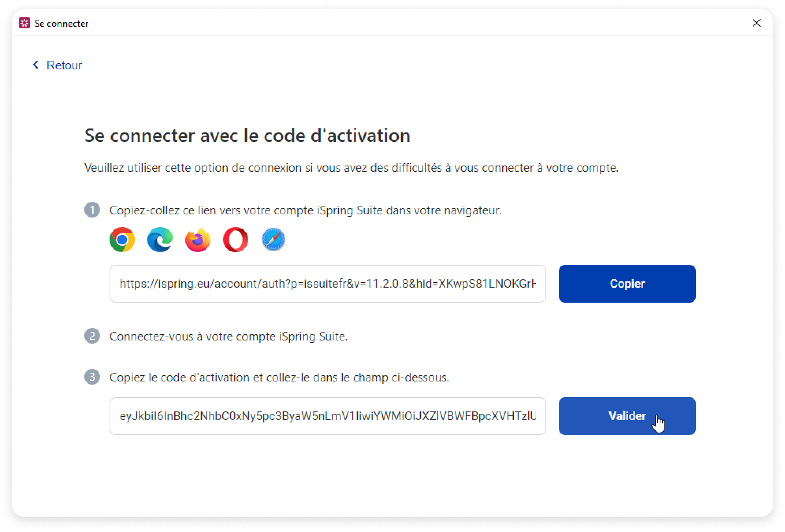The width and height of the screenshot is (785, 532).
Task: Click the back chevron arrow beside Retour
Action: pyautogui.click(x=36, y=65)
